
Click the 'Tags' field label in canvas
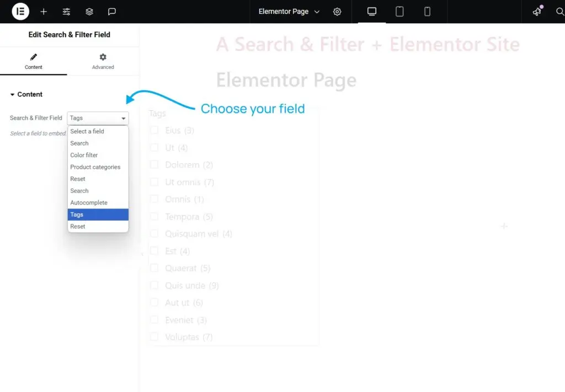pyautogui.click(x=157, y=114)
